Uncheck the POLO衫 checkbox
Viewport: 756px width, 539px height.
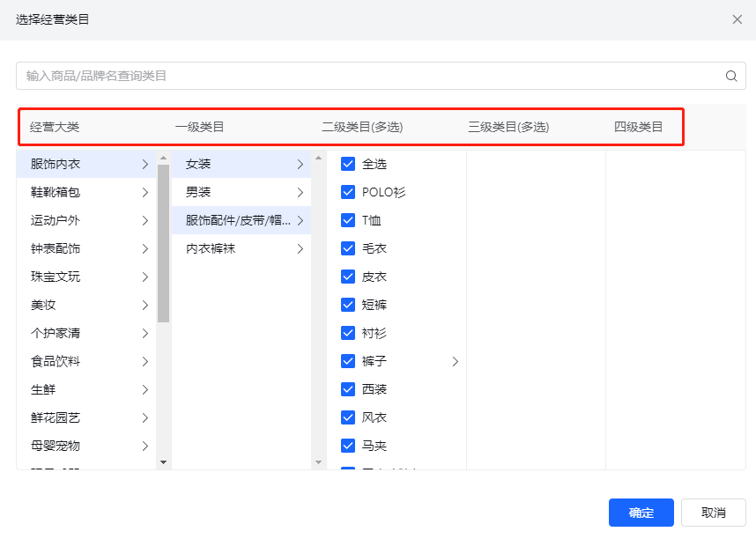click(348, 192)
